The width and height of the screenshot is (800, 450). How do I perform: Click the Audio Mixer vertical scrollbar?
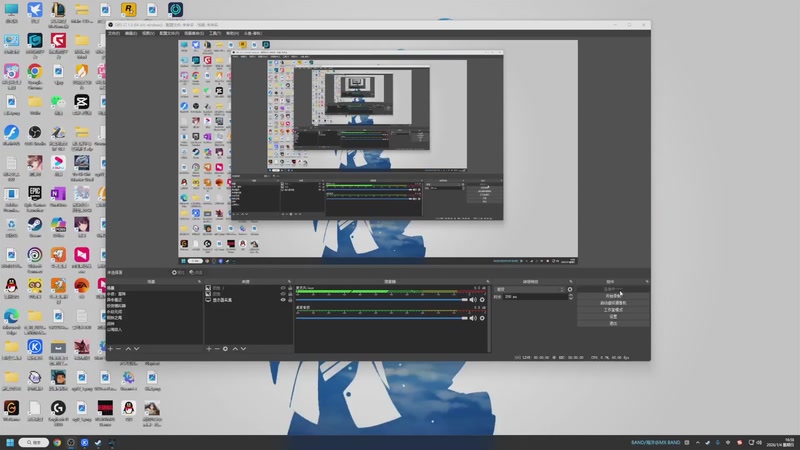(x=489, y=319)
